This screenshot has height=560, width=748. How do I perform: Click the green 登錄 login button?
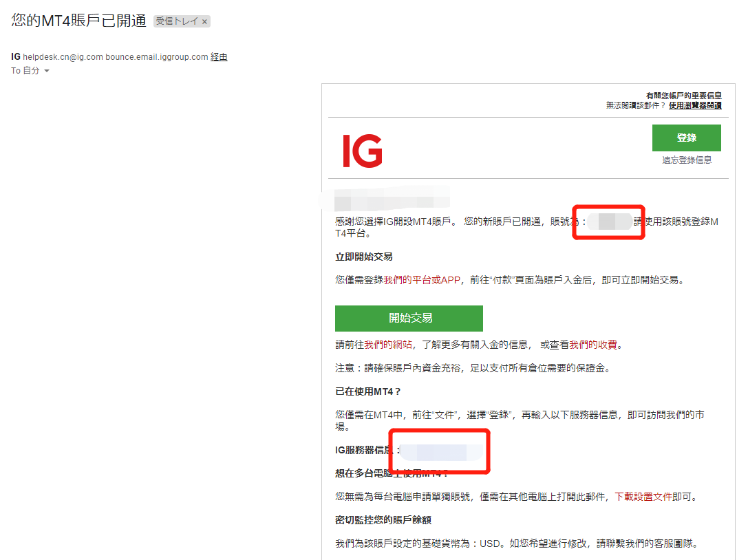(x=687, y=138)
